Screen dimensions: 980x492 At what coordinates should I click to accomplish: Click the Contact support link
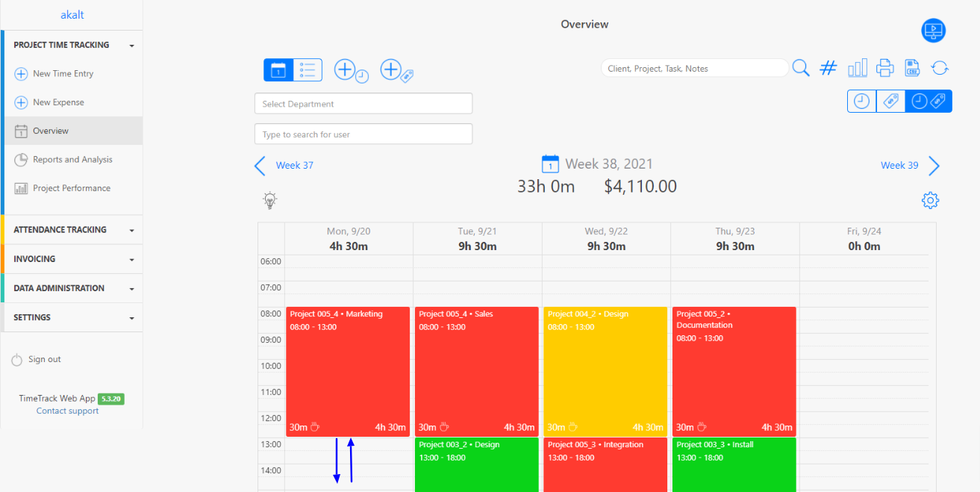pos(67,411)
